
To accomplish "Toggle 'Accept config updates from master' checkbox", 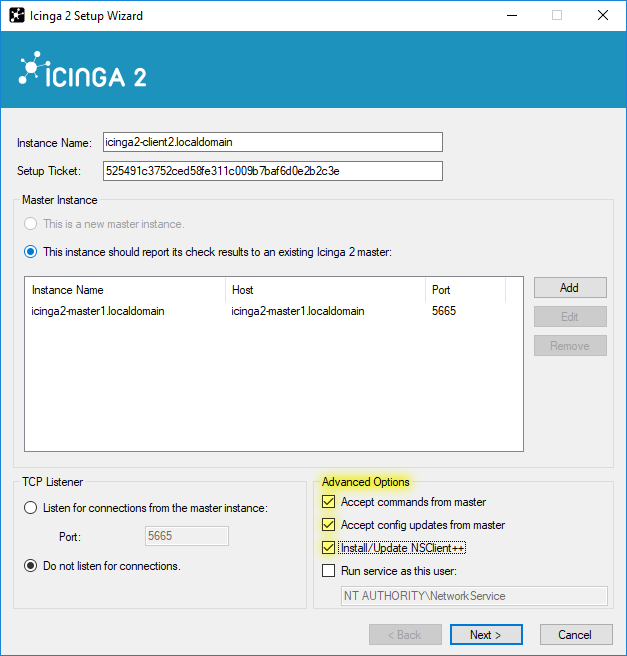I will coord(328,525).
